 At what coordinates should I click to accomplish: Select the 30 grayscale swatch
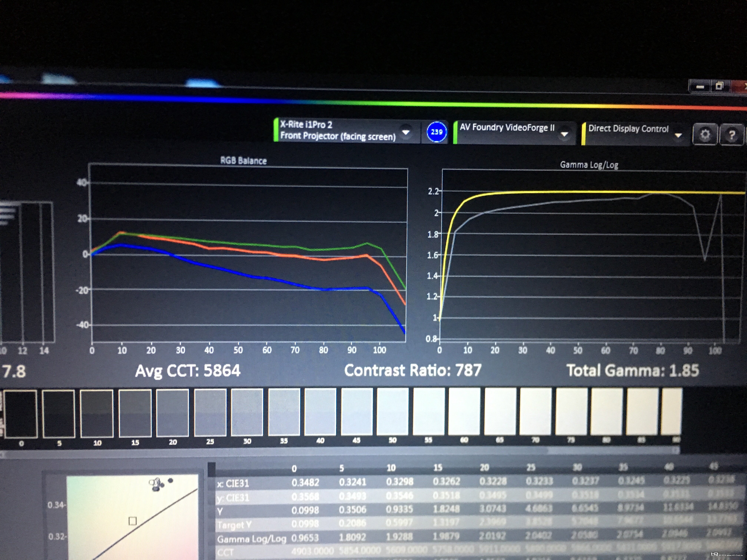pos(247,412)
